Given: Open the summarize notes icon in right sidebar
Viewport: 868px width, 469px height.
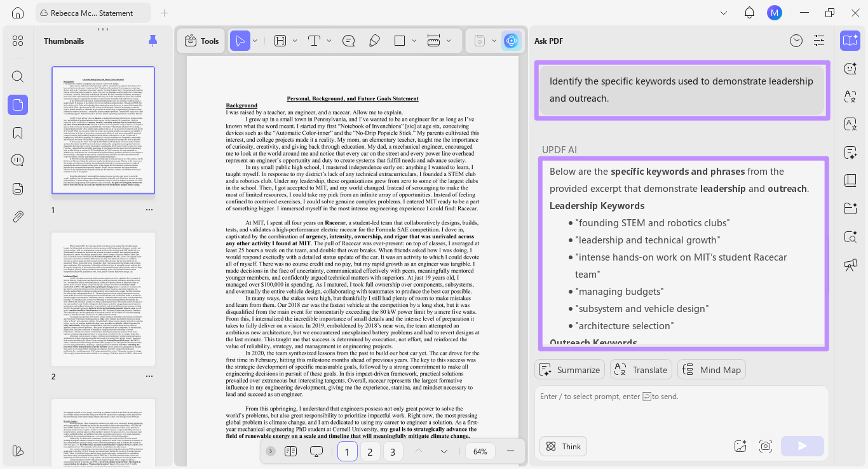Looking at the screenshot, I should click(850, 153).
